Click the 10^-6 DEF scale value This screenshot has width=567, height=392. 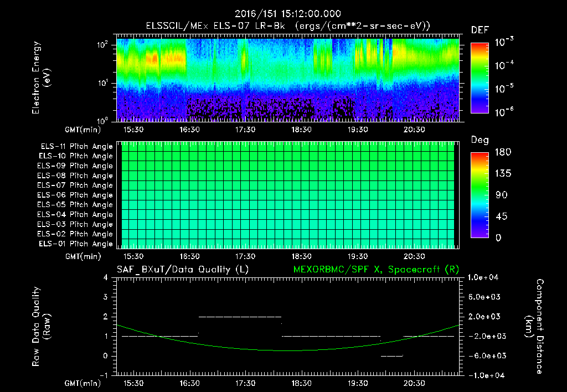click(x=504, y=112)
